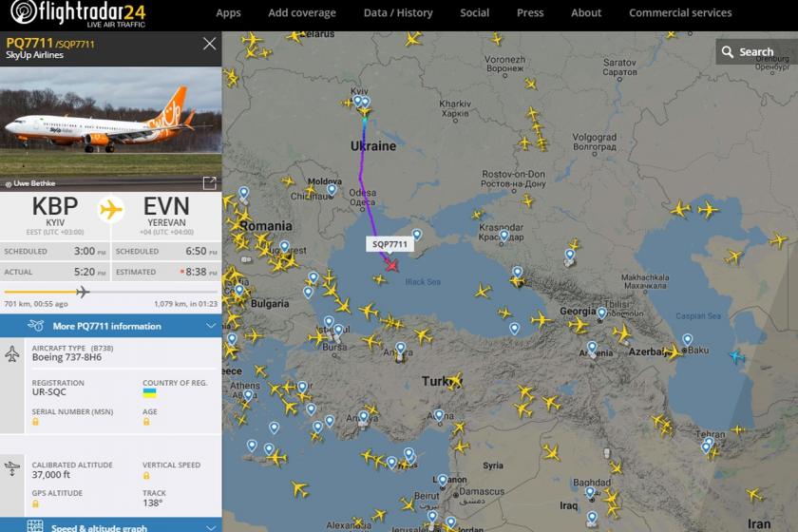Click the red SQP7711 aircraft on map
The width and height of the screenshot is (798, 532).
pyautogui.click(x=391, y=265)
